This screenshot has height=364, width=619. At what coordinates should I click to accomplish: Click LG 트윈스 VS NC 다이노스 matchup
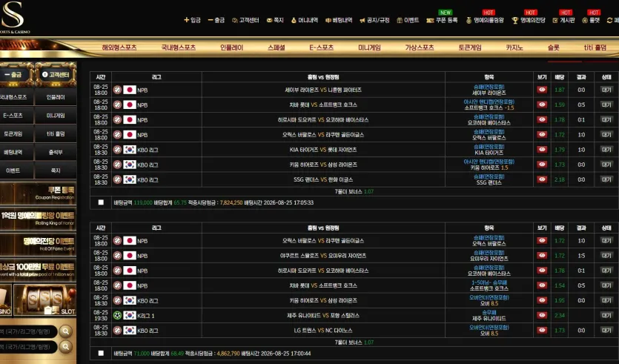pos(323,331)
